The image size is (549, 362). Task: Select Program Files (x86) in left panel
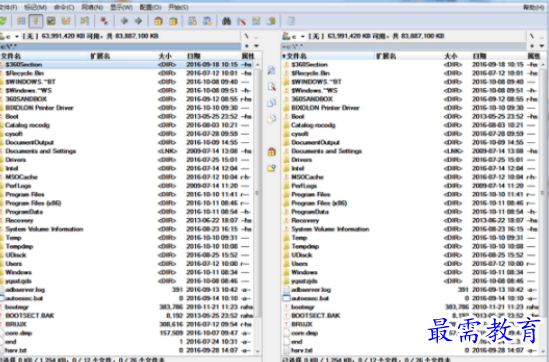click(x=126, y=203)
